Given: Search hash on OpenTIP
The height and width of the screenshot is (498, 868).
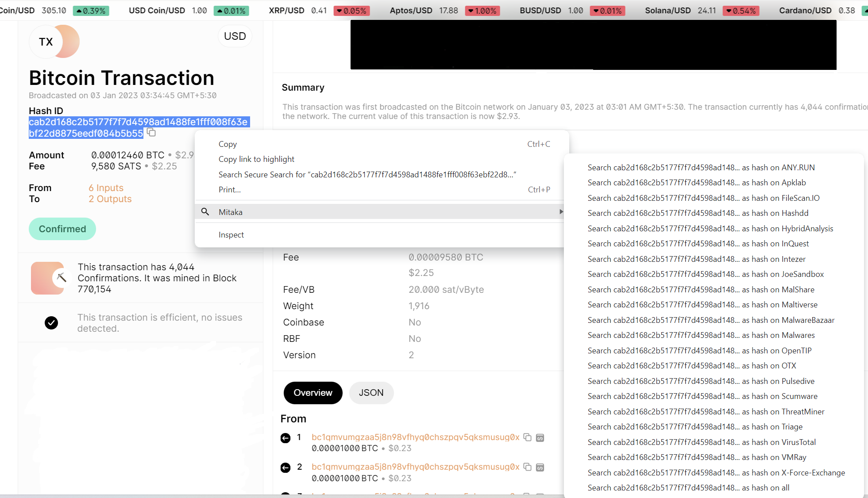Looking at the screenshot, I should point(714,351).
